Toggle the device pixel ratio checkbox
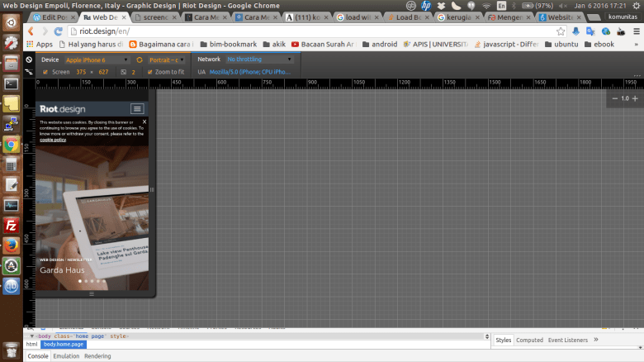The height and width of the screenshot is (362, 644). coord(123,72)
